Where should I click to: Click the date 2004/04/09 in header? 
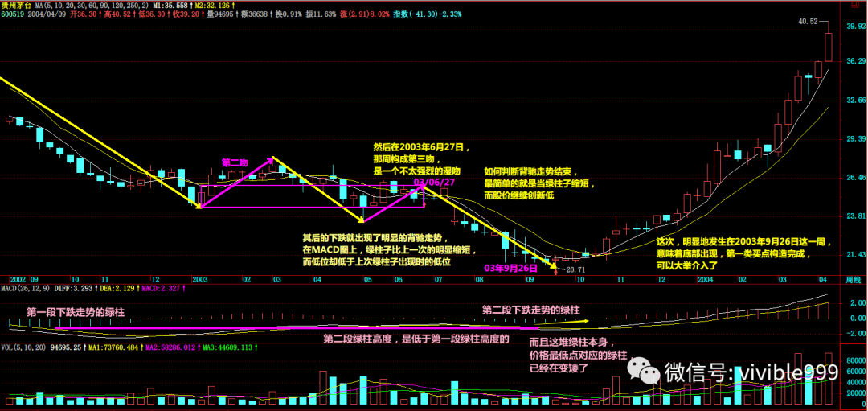pyautogui.click(x=46, y=14)
